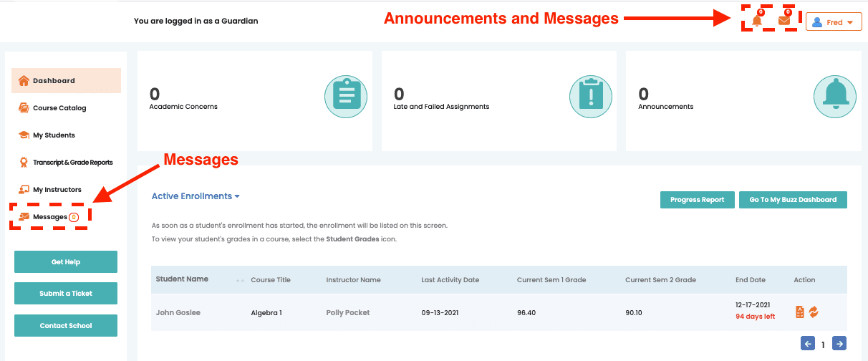This screenshot has width=868, height=361.
Task: View Student Grades icon for John Goslee
Action: point(800,312)
